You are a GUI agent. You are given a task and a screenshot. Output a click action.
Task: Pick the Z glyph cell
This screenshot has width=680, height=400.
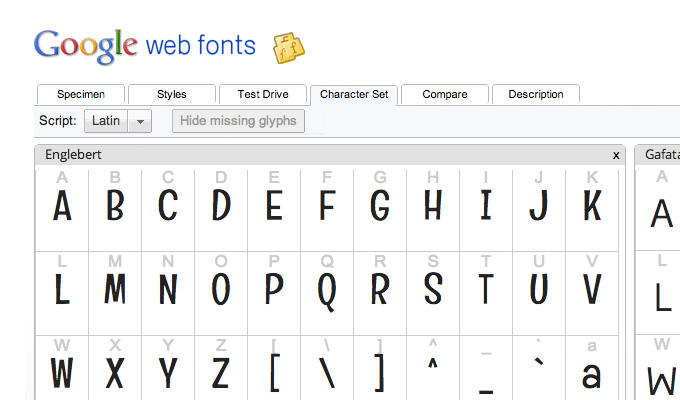tap(221, 368)
